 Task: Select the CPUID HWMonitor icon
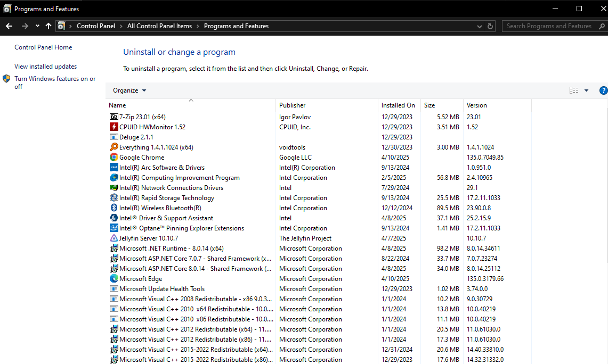(x=114, y=127)
